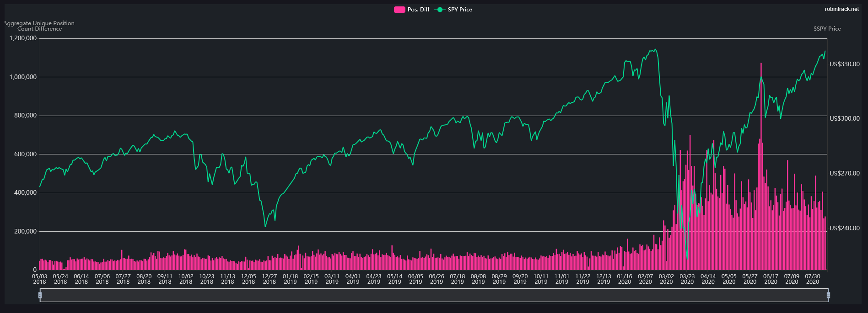Screen dimensions: 868x313
Task: Click the US$330.00 right axis label
Action: [844, 64]
